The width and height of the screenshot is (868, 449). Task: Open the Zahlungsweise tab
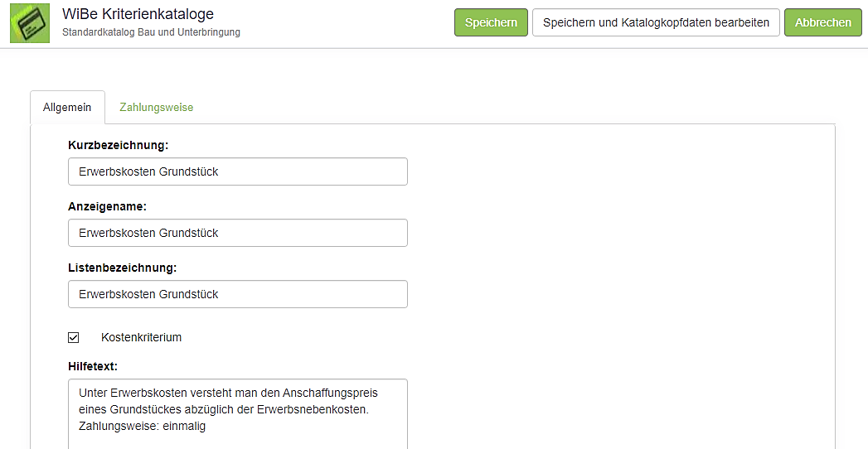156,108
